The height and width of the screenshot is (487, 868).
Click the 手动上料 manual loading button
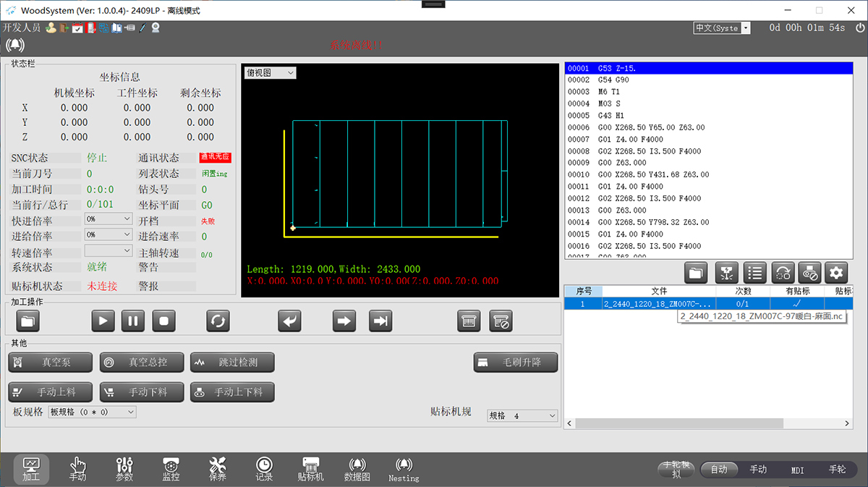(50, 392)
